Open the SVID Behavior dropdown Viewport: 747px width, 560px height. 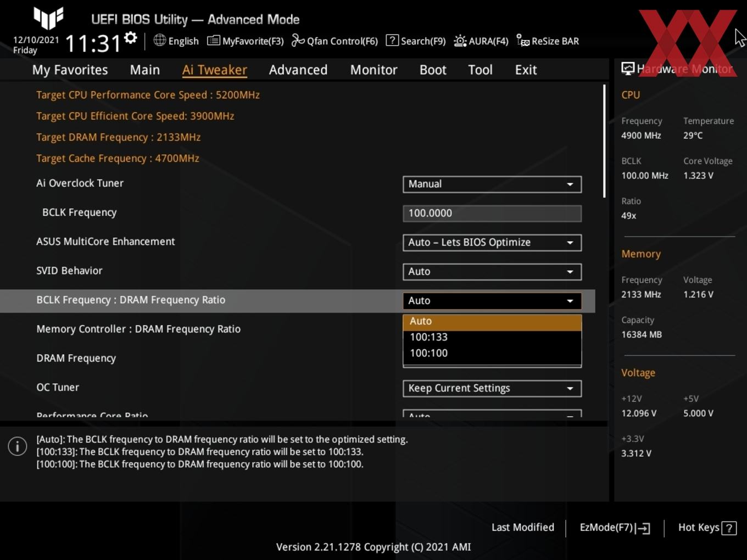492,271
